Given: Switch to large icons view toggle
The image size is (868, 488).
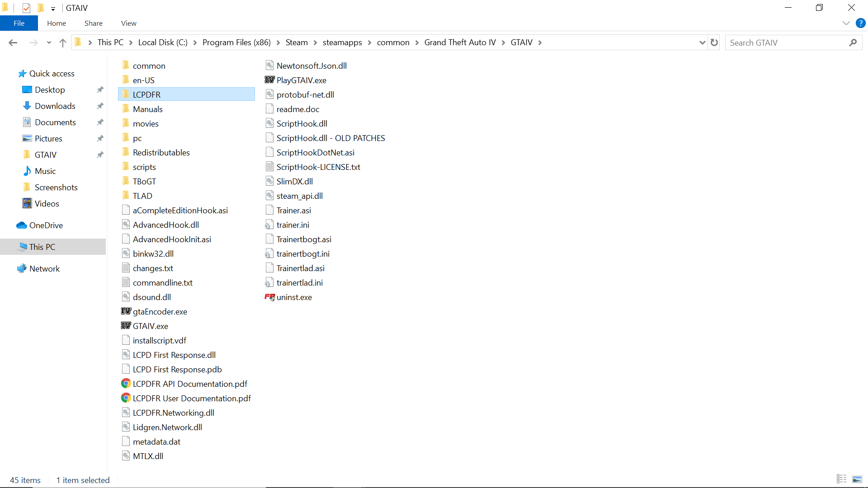Looking at the screenshot, I should (x=857, y=479).
